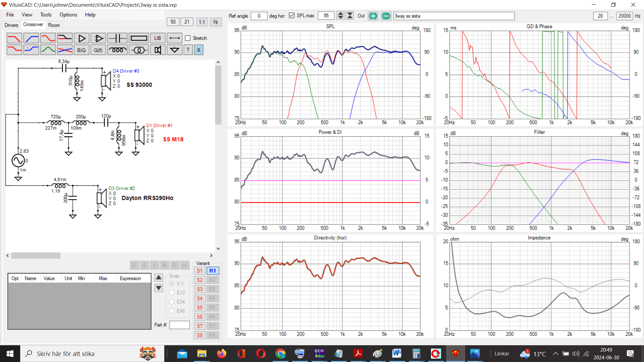
Task: Click the horizontal schematic scrollbar thumb
Action: [36, 256]
